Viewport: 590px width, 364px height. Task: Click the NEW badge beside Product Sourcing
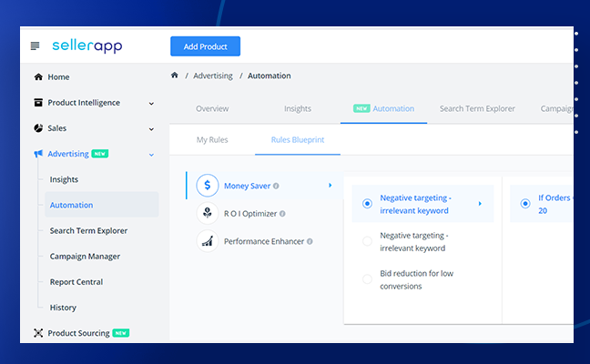[121, 333]
